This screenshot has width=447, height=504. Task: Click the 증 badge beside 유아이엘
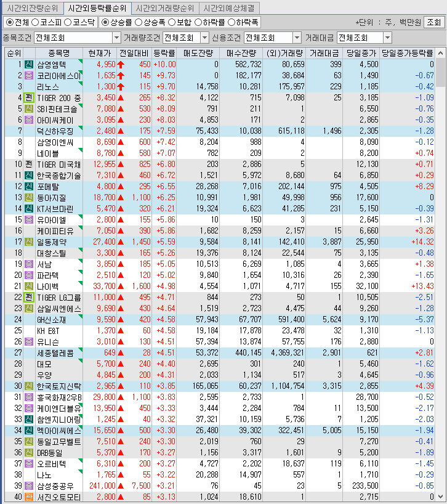(x=29, y=219)
